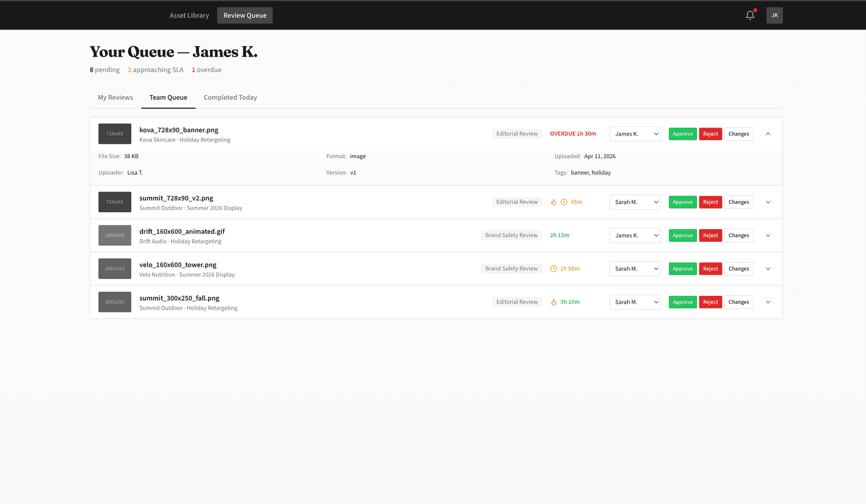The width and height of the screenshot is (866, 504).
Task: Click the JK avatar in the top bar
Action: click(x=774, y=15)
